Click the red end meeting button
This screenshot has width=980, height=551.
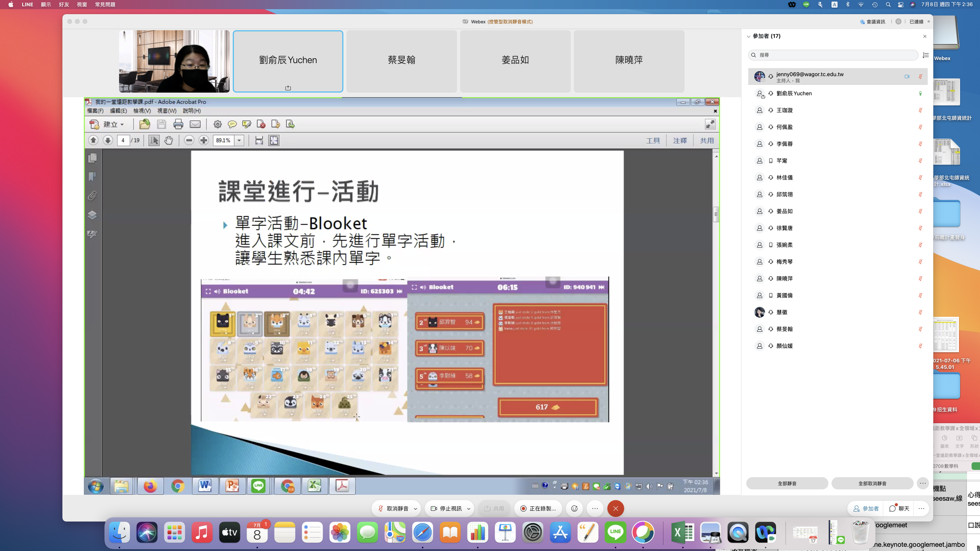[616, 509]
